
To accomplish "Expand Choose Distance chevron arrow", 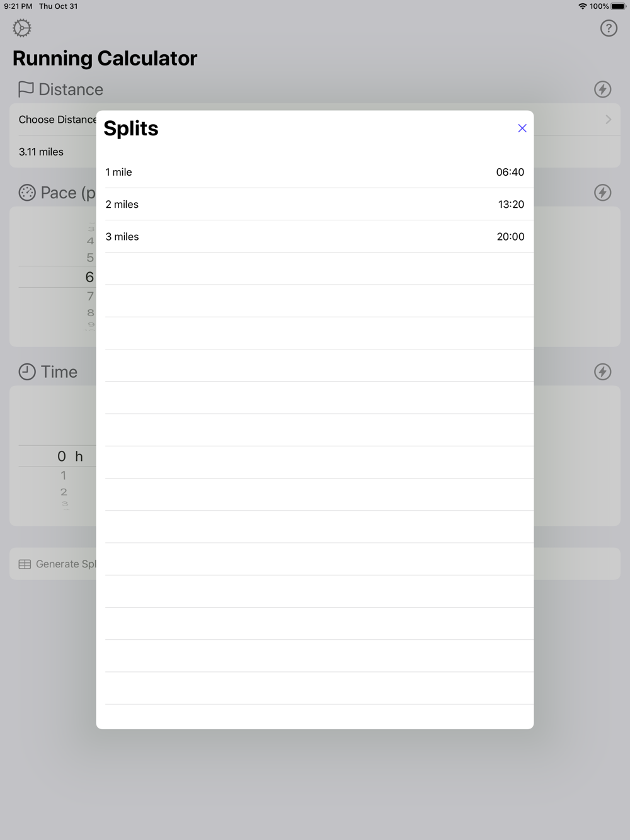I will click(608, 120).
